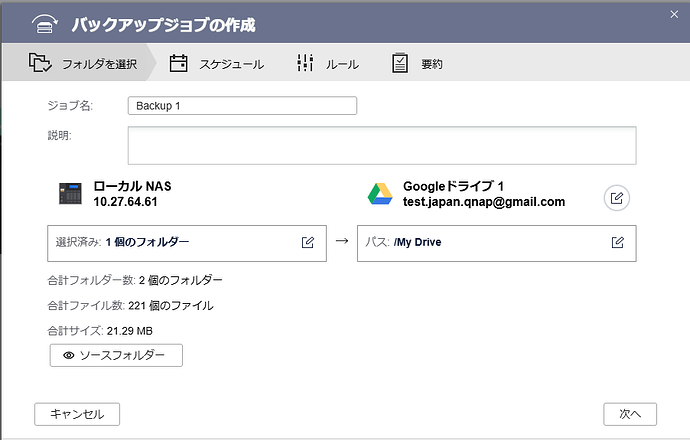
Task: Click the ジョブ名 field containing Backup 1
Action: pos(242,106)
